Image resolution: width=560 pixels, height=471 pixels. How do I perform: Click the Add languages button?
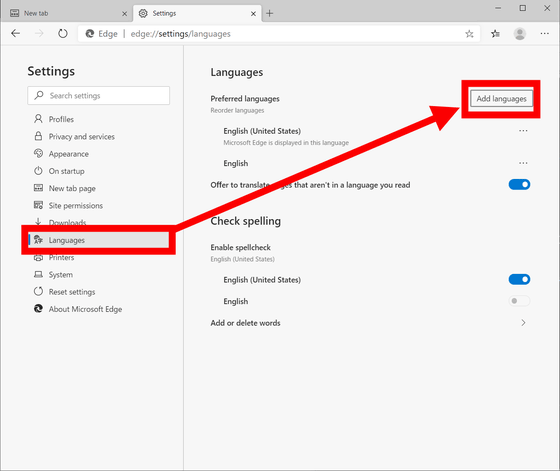(x=501, y=99)
